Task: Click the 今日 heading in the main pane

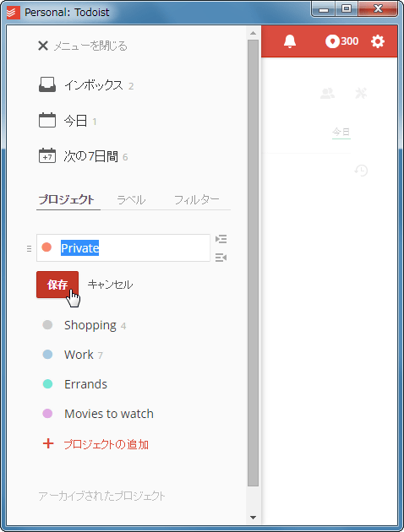Action: coord(341,132)
